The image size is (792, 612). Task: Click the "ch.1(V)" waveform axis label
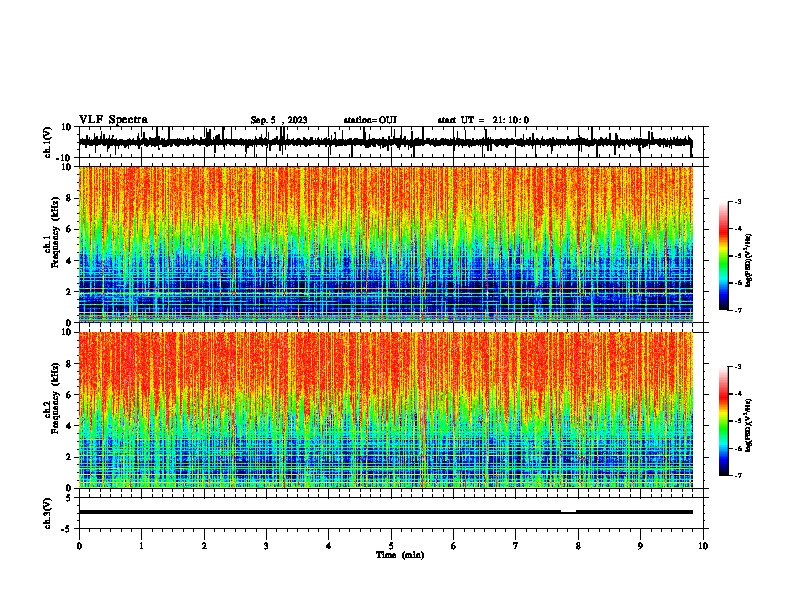pos(48,142)
